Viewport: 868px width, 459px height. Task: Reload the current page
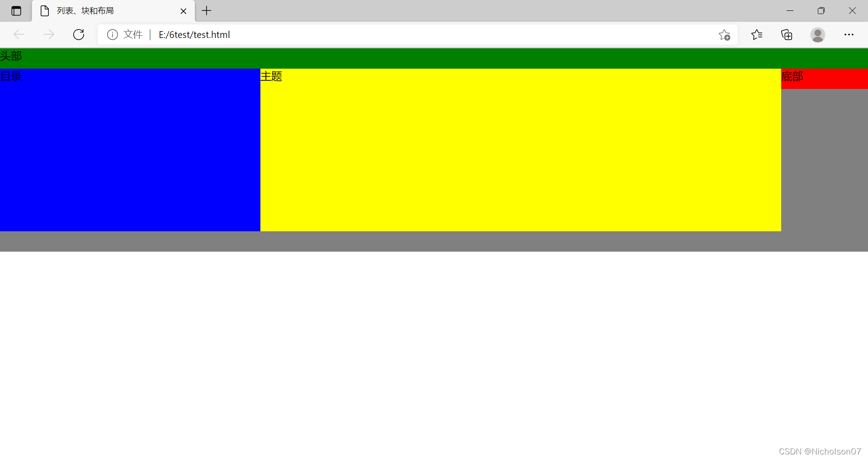pos(79,34)
